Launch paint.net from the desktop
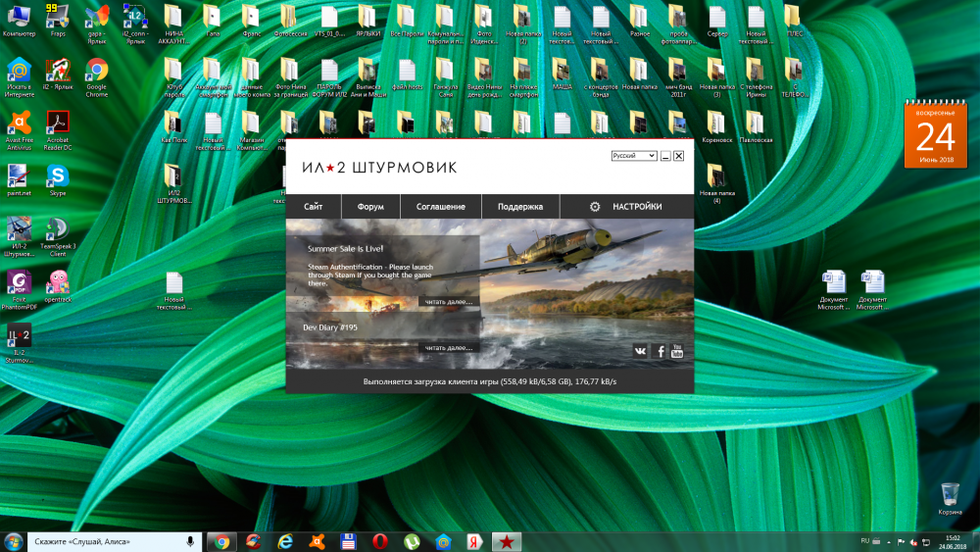 tap(19, 179)
